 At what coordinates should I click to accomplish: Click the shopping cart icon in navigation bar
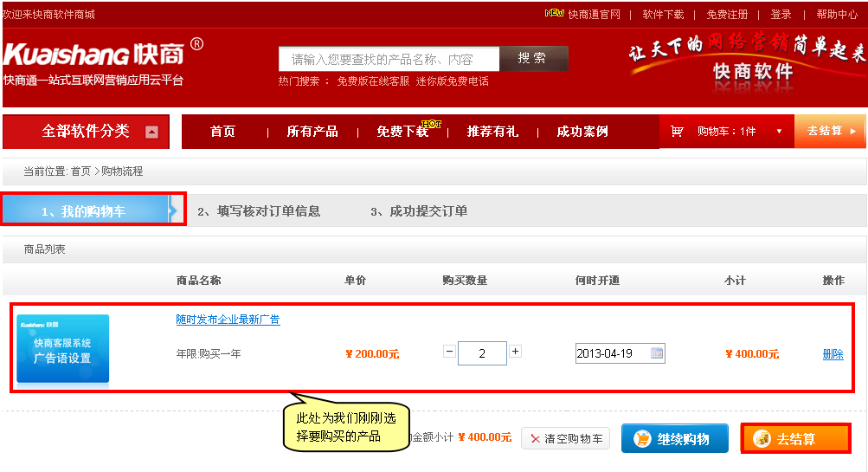(677, 132)
